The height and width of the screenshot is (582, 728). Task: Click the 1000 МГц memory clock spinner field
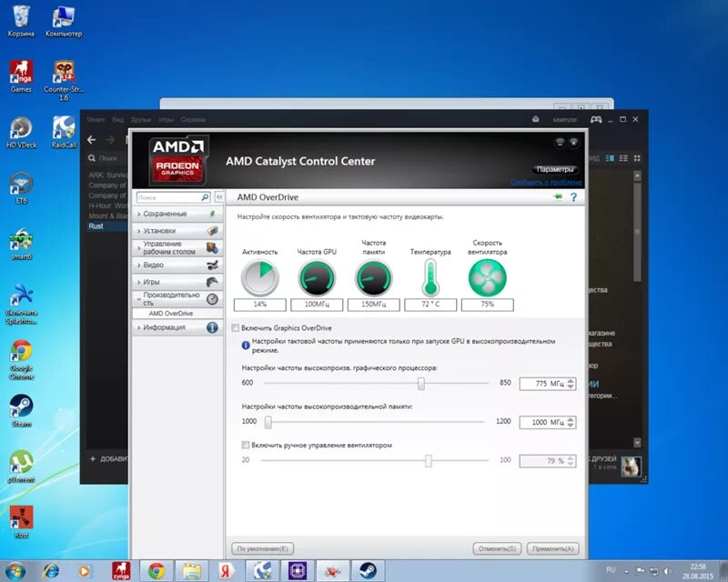click(548, 422)
